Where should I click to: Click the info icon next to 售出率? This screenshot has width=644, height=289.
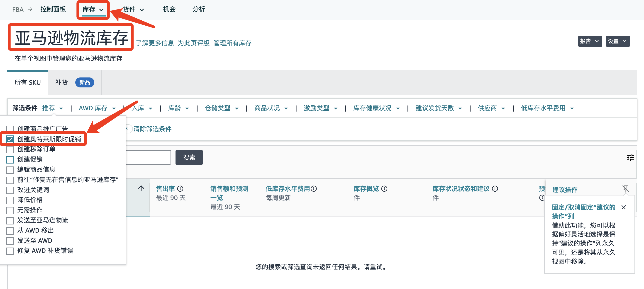pyautogui.click(x=180, y=189)
